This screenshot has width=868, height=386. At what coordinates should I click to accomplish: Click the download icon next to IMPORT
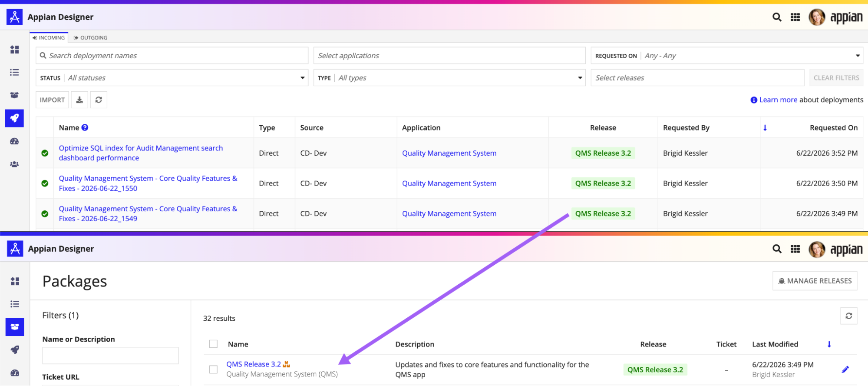(79, 100)
